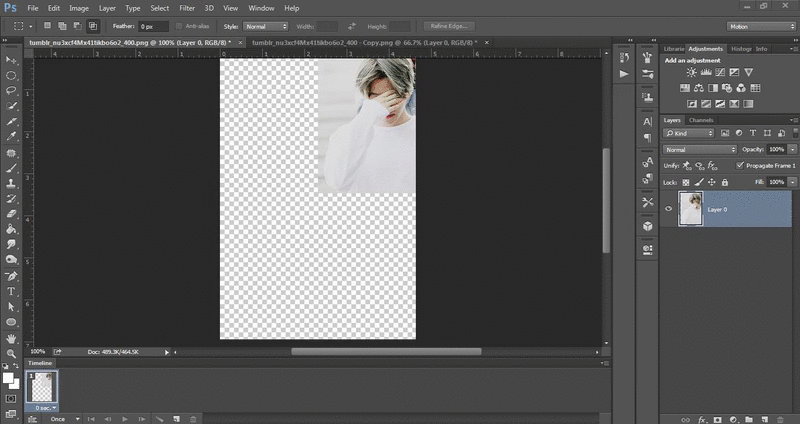The image size is (800, 424).
Task: Click the foreground color swatch
Action: 8,378
